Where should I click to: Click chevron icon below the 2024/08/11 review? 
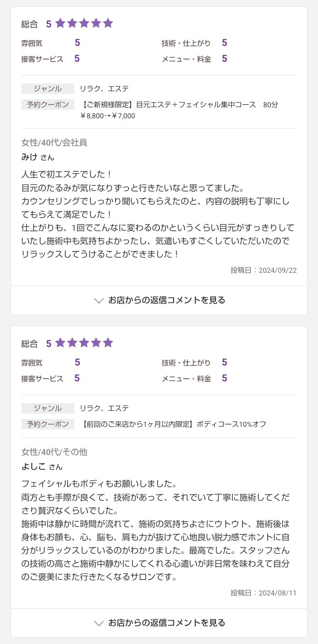click(x=98, y=623)
